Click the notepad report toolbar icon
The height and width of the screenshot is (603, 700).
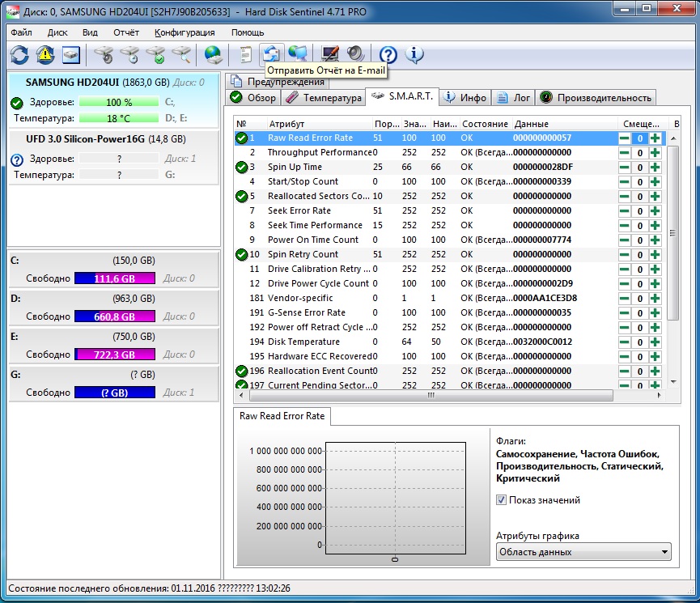[x=245, y=55]
